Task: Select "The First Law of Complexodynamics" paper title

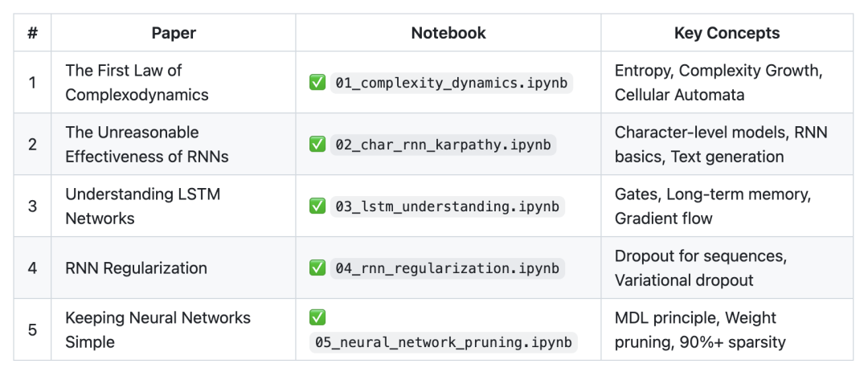Action: click(137, 83)
